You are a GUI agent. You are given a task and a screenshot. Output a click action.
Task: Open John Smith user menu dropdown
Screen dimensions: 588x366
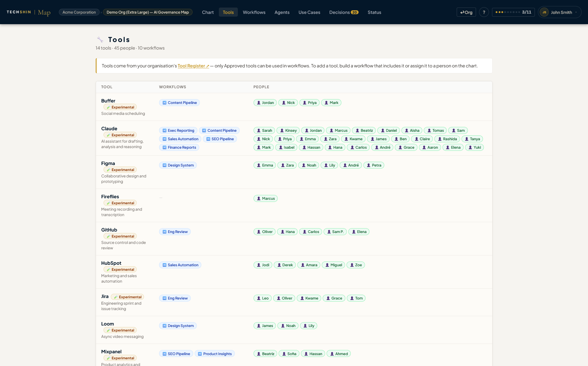[560, 12]
